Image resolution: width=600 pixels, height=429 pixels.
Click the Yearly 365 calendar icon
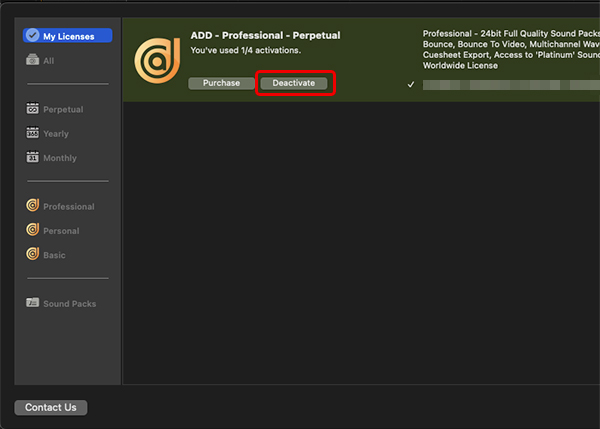pyautogui.click(x=33, y=133)
